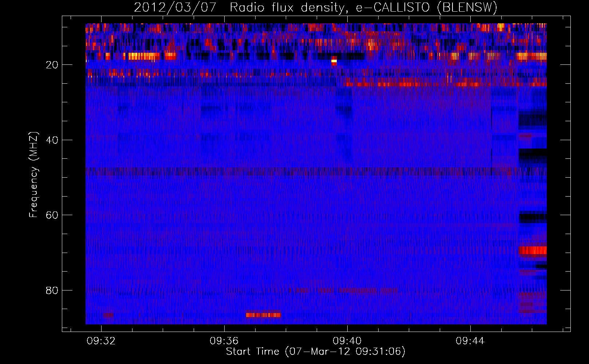Click the plot title 'Radio flux density, e-CALLISTO (BLENSW)'
Viewport: 589px width, 364px height.
[363, 8]
